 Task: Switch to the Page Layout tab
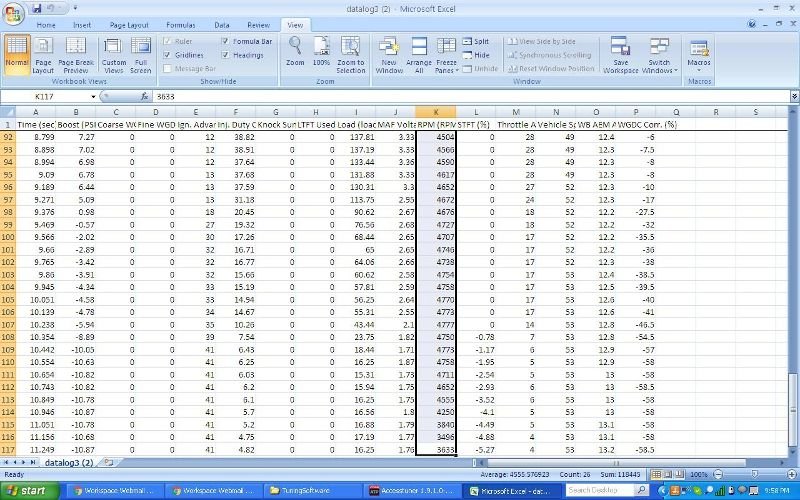pos(130,24)
